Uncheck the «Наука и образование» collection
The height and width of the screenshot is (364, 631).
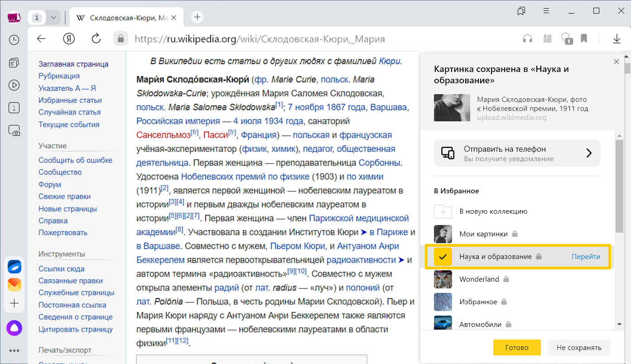click(x=443, y=257)
